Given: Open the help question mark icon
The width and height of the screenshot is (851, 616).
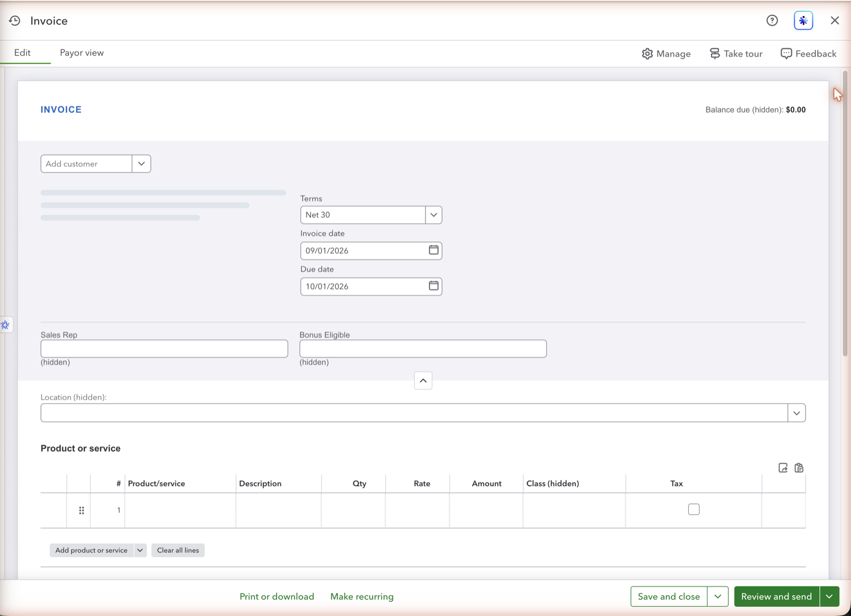Looking at the screenshot, I should (x=772, y=20).
